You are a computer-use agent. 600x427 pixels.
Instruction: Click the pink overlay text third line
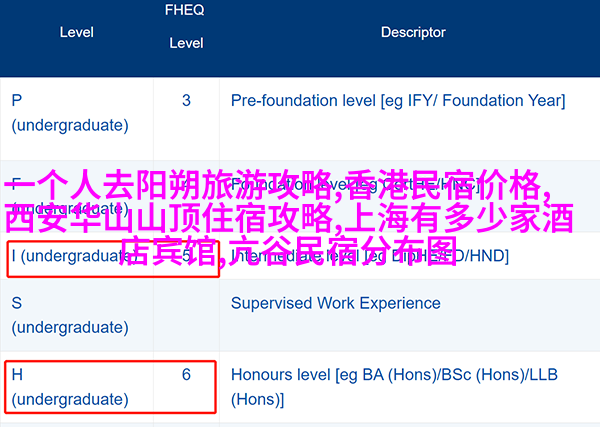coord(289,251)
